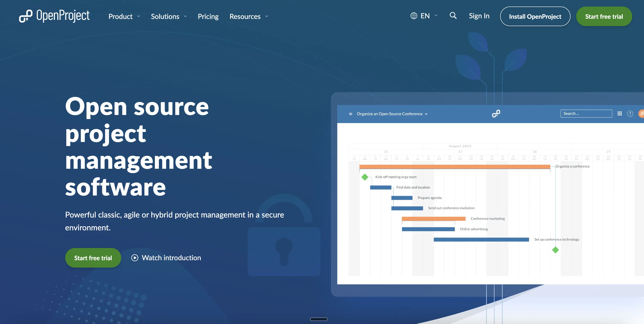The image size is (644, 324).
Task: Expand the Solutions menu chevron
Action: [185, 16]
